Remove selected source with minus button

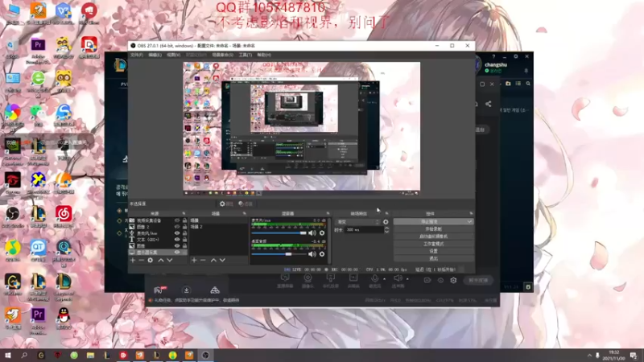click(x=142, y=260)
